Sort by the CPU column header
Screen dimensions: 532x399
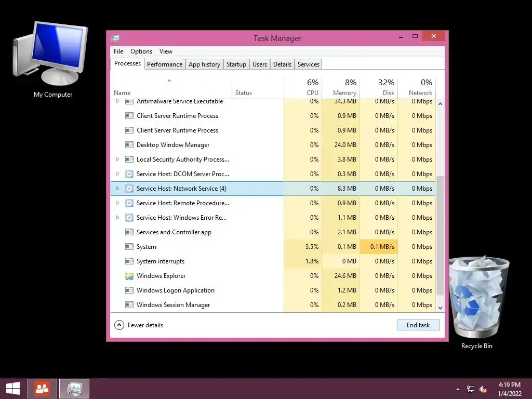coord(303,87)
